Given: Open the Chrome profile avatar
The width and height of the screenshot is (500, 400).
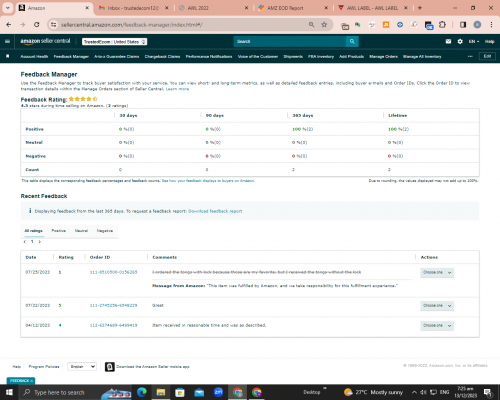Looking at the screenshot, I should click(477, 25).
